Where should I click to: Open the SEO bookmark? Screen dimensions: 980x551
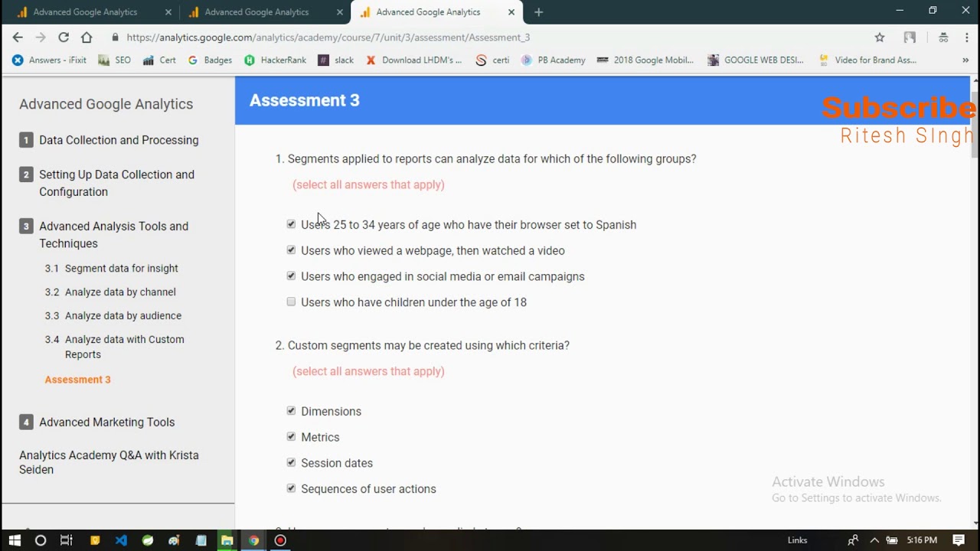pyautogui.click(x=115, y=60)
